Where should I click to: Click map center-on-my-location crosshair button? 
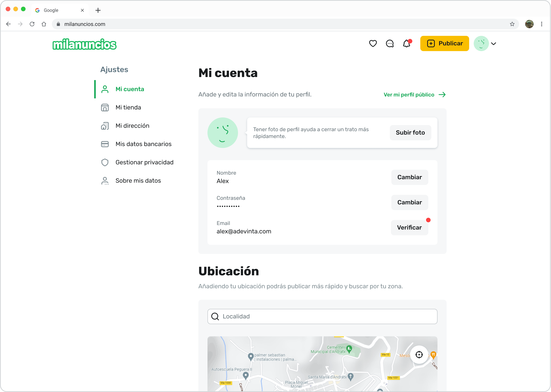[419, 354]
